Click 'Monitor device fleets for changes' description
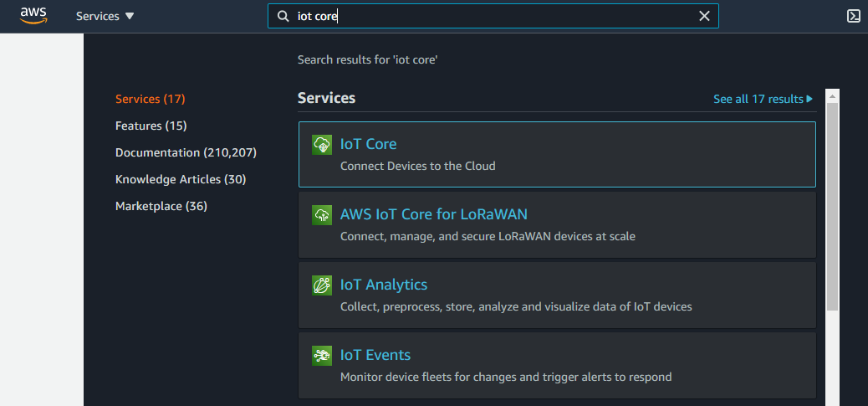Screen dimensions: 868x406 506,378
